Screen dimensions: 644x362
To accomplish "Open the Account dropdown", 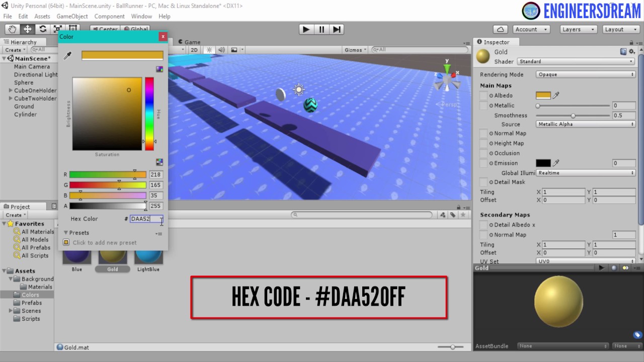I will tap(531, 29).
